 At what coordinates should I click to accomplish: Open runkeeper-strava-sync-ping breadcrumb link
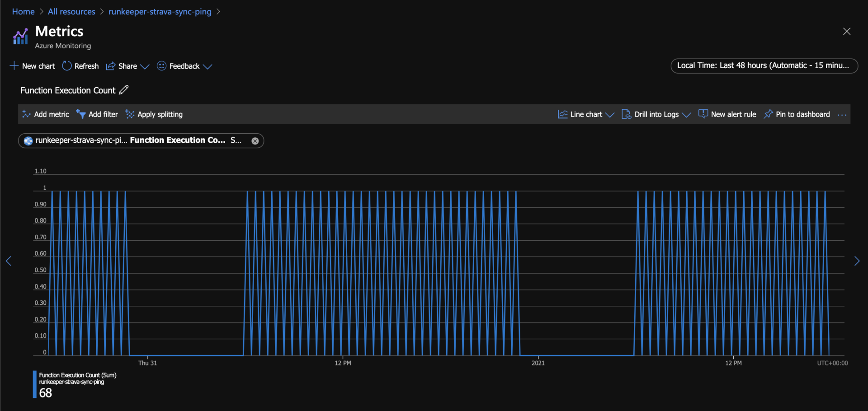[160, 12]
